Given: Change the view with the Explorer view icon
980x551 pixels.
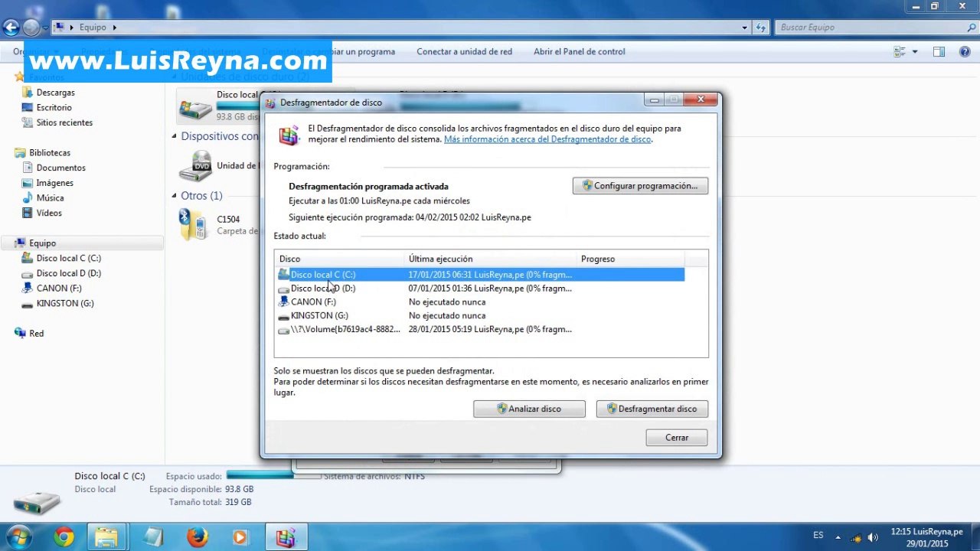Looking at the screenshot, I should [900, 52].
